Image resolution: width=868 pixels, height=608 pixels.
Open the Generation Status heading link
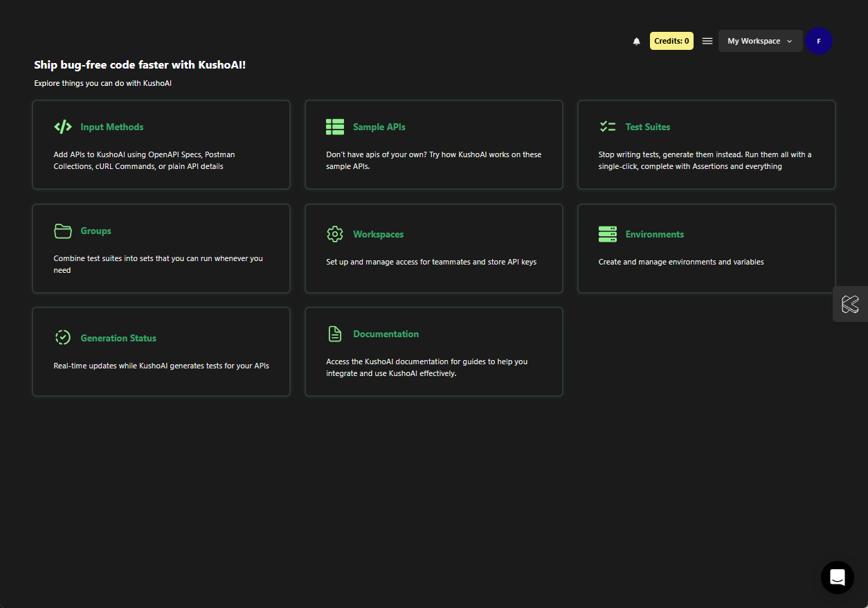point(118,338)
